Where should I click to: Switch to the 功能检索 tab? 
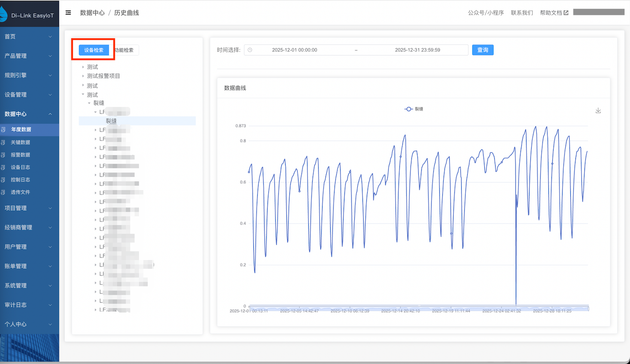tap(125, 50)
